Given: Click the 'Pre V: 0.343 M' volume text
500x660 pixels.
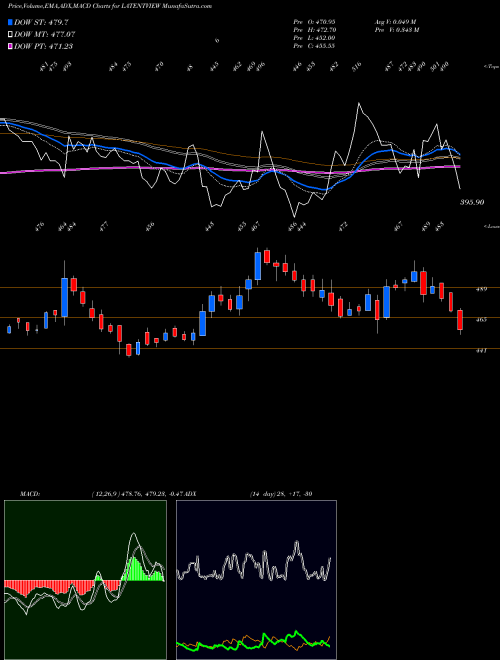Looking at the screenshot, I should [398, 30].
